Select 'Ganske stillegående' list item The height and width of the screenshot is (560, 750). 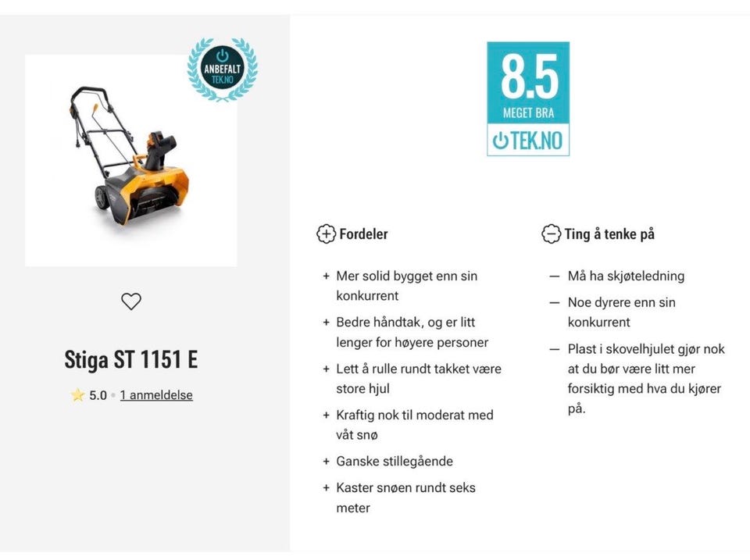point(395,461)
